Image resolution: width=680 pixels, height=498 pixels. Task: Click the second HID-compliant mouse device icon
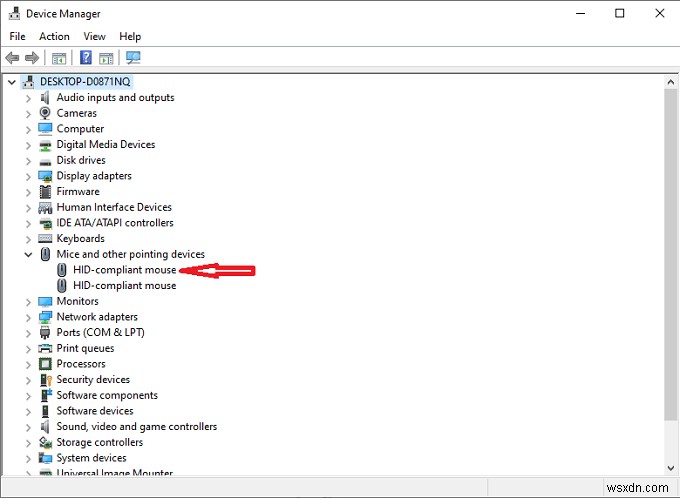click(x=62, y=285)
